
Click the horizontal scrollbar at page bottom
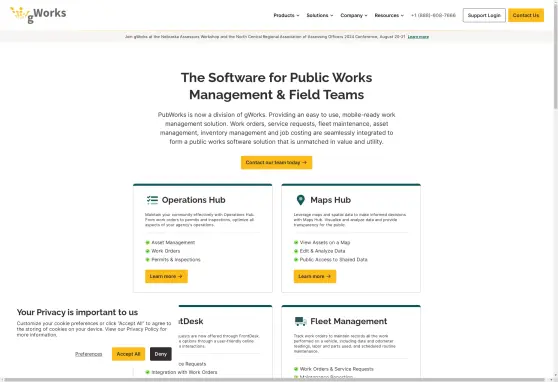[274, 380]
